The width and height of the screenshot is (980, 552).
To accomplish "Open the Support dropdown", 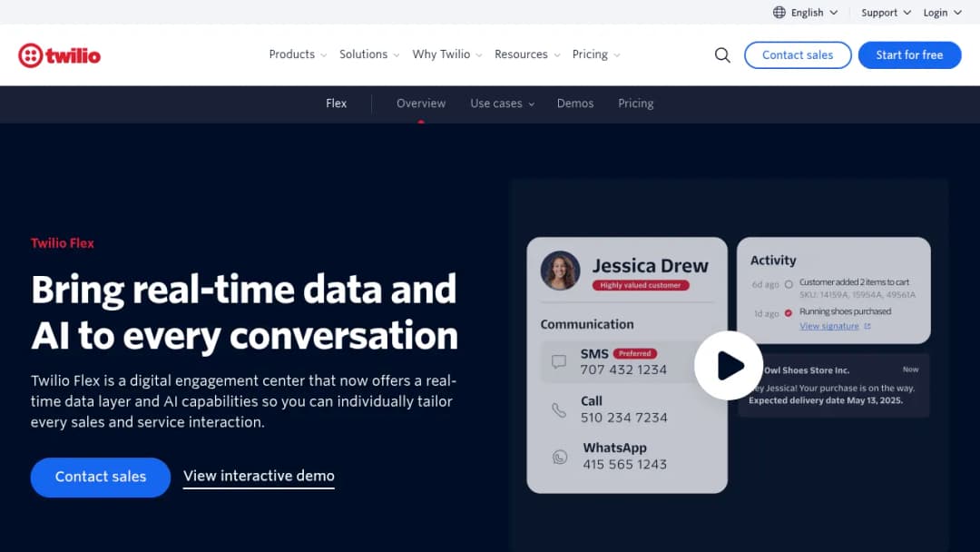I will [x=886, y=13].
